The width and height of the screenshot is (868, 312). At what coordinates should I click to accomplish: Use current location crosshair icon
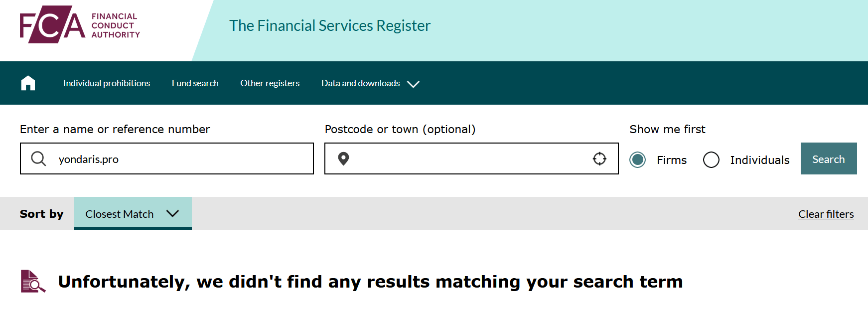[599, 158]
